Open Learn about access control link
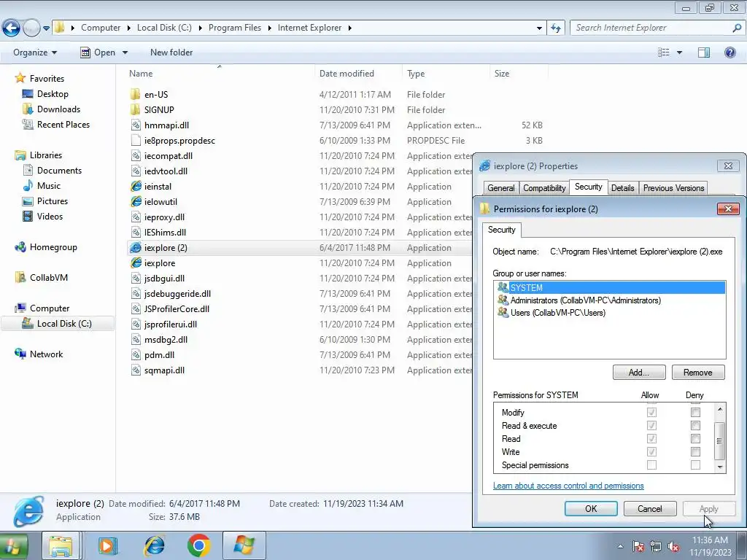Viewport: 747px width, 560px height. [x=568, y=486]
